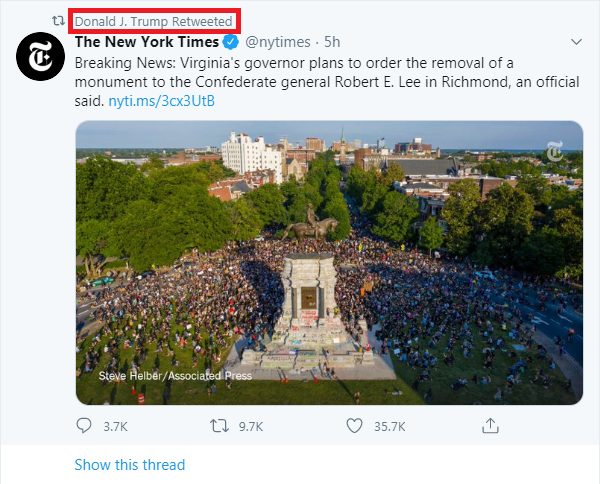Viewport: 600px width, 484px height.
Task: Click the 3.7K replies count
Action: (116, 426)
